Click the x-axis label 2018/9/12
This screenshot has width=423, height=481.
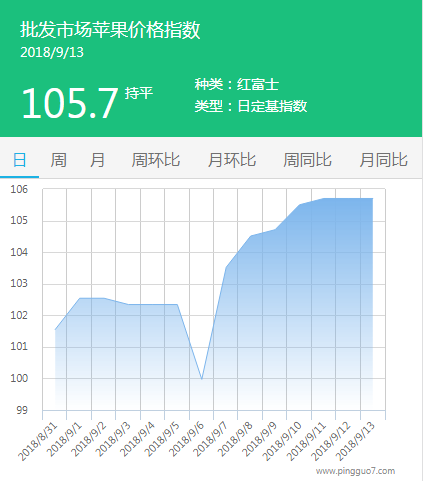[x=331, y=441]
